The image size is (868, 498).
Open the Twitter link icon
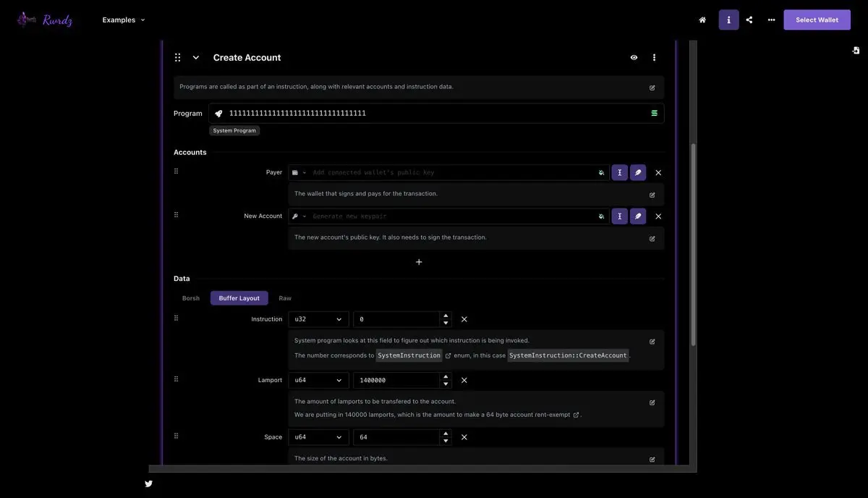coord(148,484)
